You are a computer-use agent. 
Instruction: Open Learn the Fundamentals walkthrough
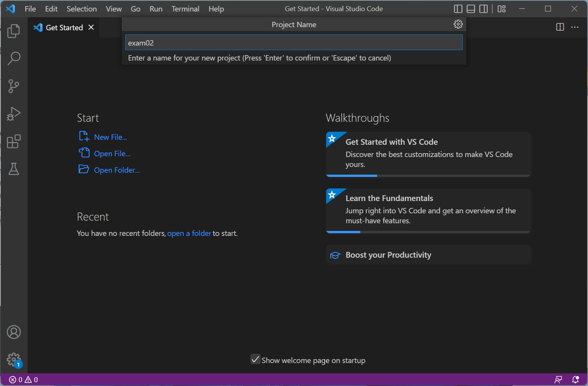tap(428, 210)
